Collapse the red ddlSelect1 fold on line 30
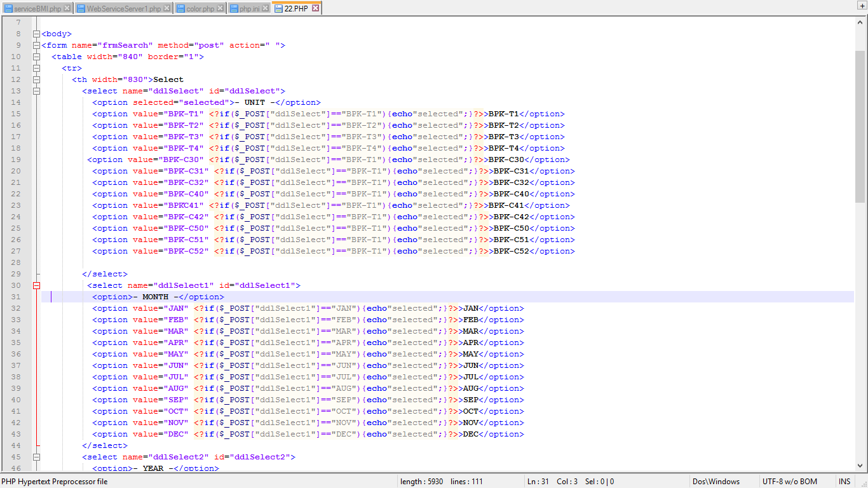Image resolution: width=868 pixels, height=488 pixels. point(37,285)
